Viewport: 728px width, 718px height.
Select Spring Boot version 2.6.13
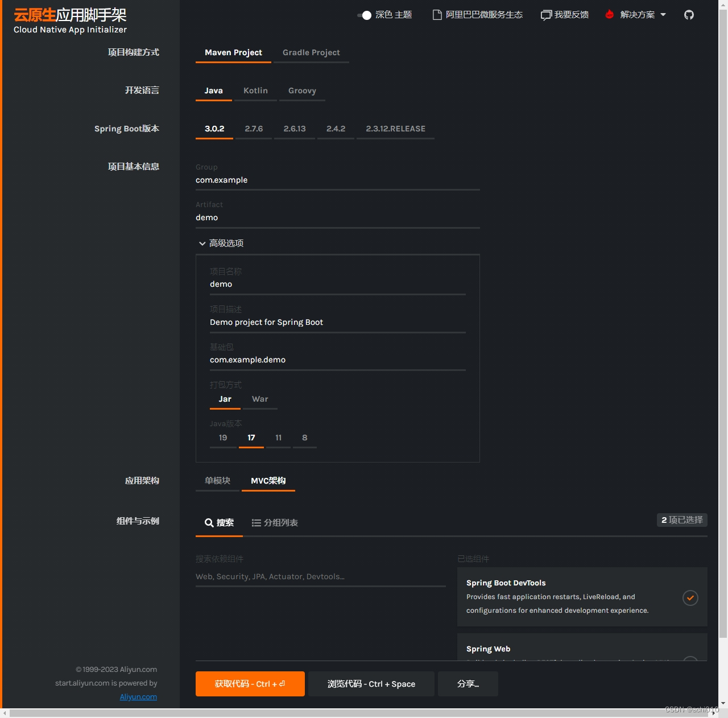coord(295,129)
